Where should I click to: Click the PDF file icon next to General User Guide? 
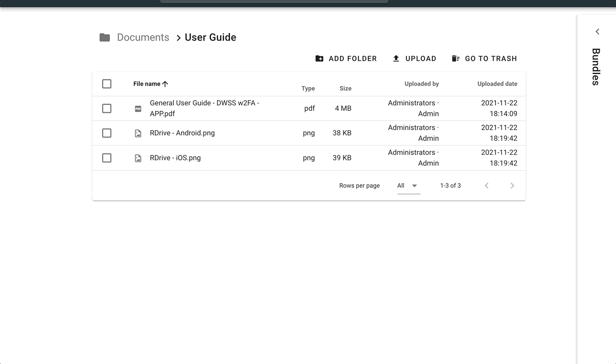pos(138,108)
